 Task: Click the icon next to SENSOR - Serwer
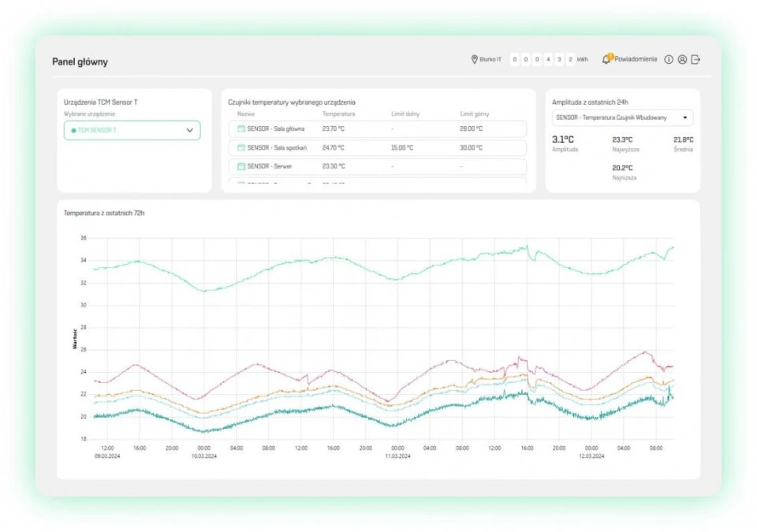pos(241,166)
